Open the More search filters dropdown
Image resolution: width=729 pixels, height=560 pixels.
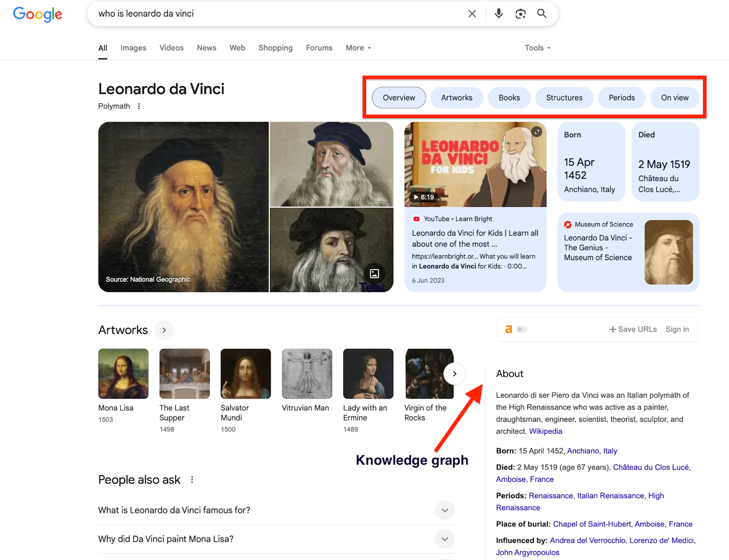pos(358,48)
